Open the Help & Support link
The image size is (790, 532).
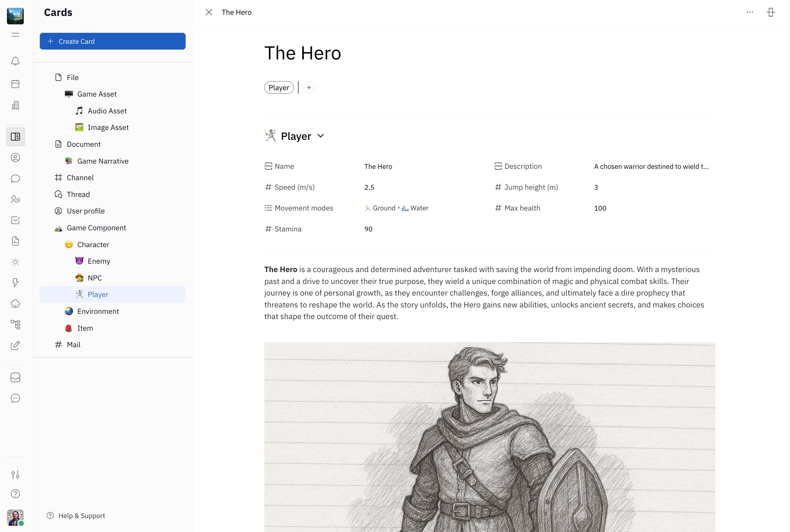click(x=82, y=516)
